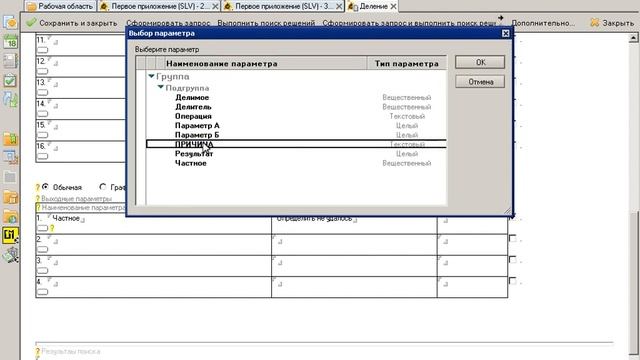Open the clipboard checkmark icon in sidebar
This screenshot has width=640, height=360.
(x=10, y=80)
